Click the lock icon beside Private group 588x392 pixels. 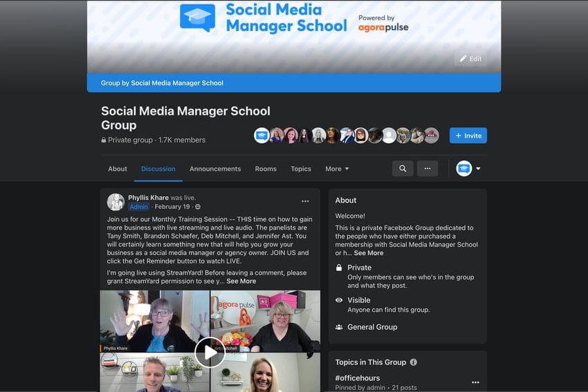pyautogui.click(x=104, y=140)
